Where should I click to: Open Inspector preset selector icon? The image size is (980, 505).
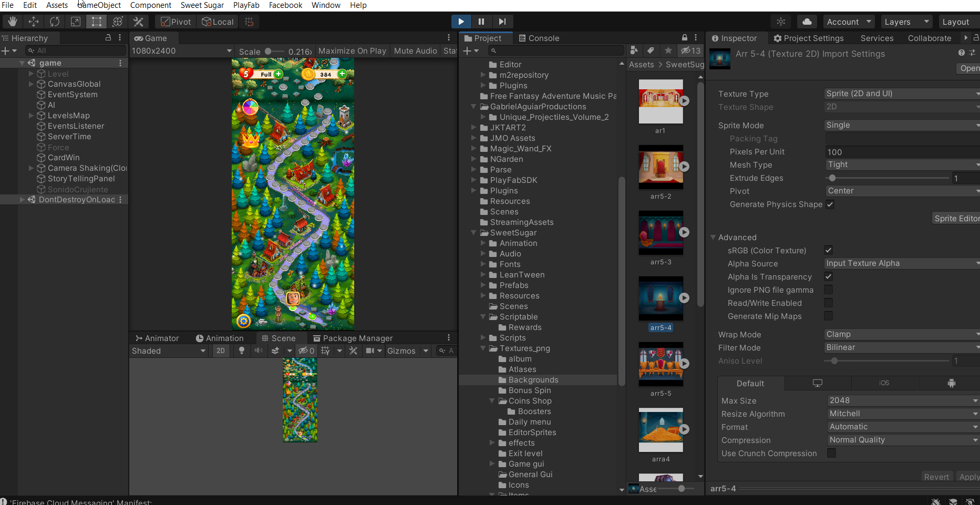pyautogui.click(x=972, y=53)
